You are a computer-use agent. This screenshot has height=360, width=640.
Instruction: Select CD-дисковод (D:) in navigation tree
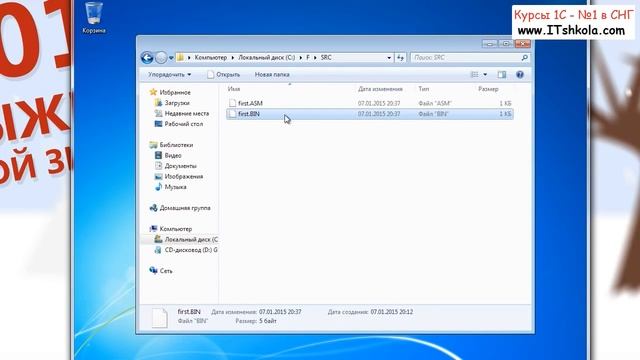pos(191,250)
